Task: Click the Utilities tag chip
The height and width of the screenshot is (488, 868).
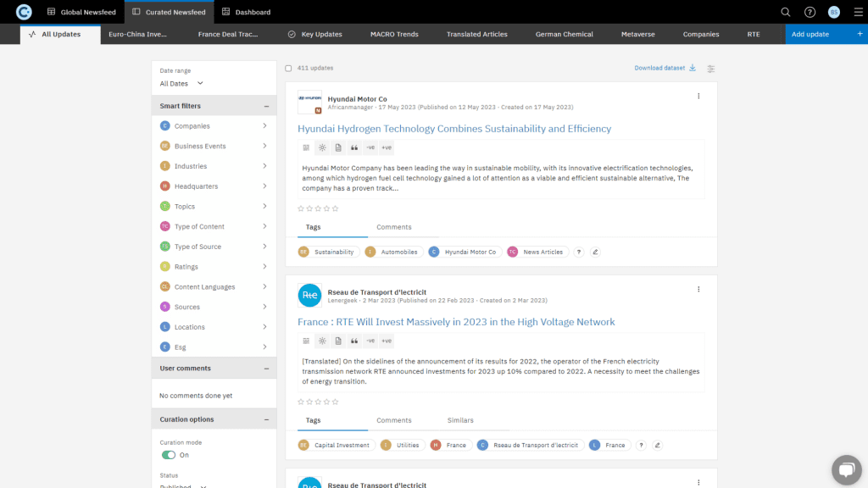Action: pos(403,445)
